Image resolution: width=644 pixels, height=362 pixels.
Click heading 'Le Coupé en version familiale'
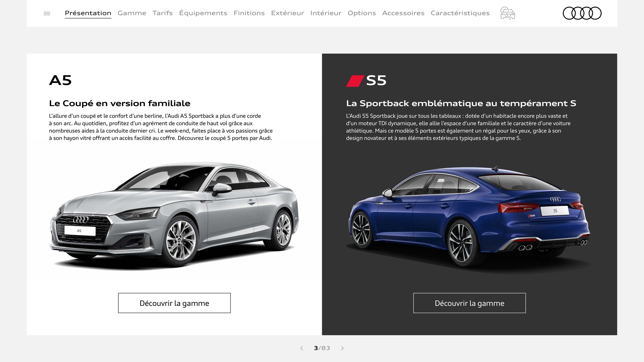point(120,103)
